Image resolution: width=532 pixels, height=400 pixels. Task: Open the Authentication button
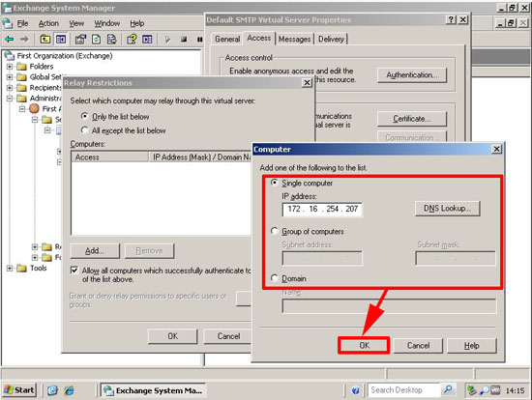tap(412, 75)
